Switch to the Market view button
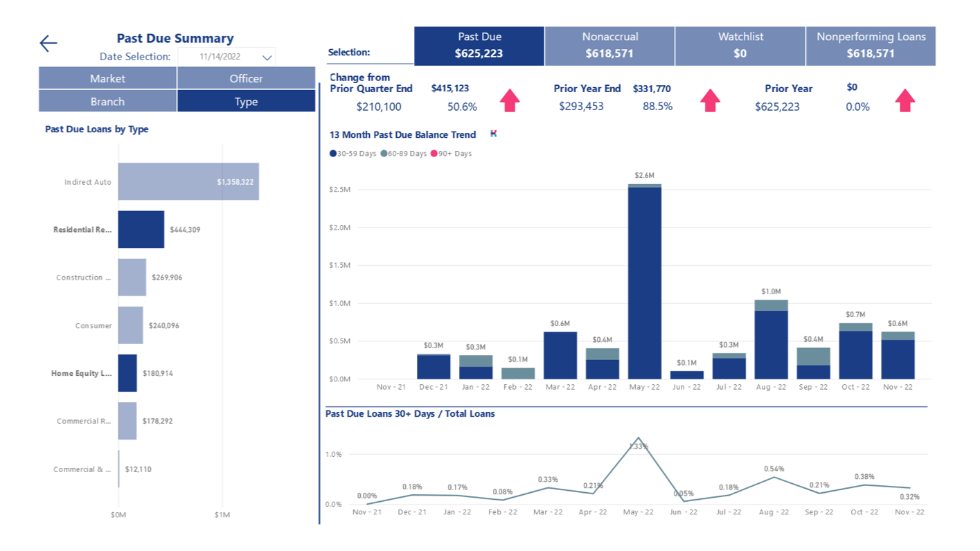980x551 pixels. point(107,78)
